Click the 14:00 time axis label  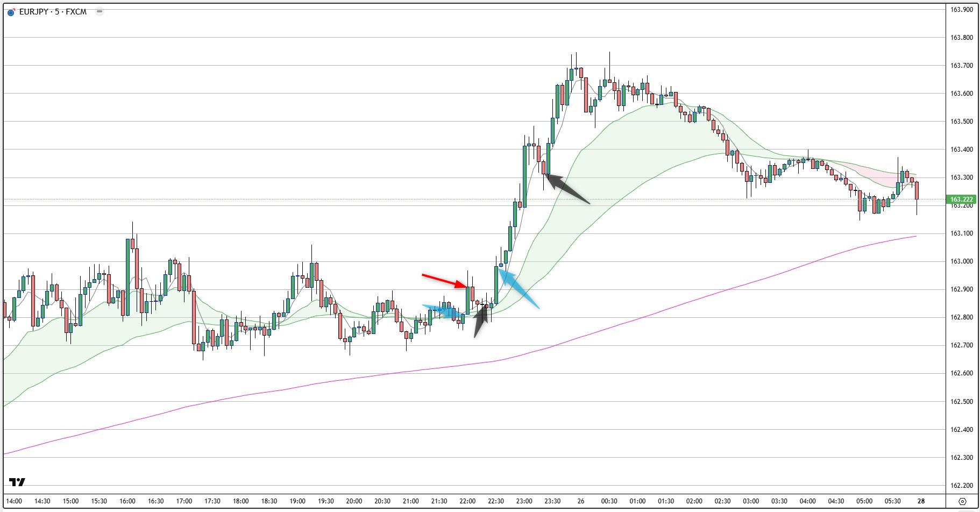pos(14,501)
